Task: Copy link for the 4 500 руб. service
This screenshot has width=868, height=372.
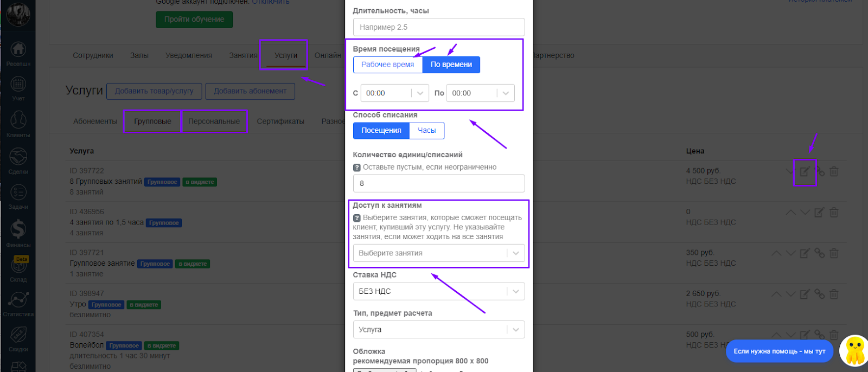Action: click(x=820, y=171)
